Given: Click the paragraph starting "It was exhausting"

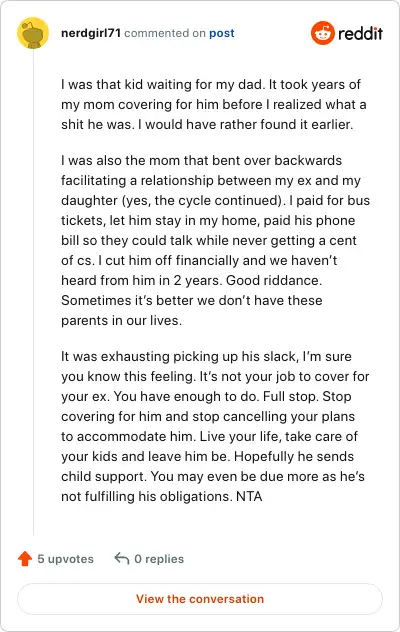Looking at the screenshot, I should coord(215,426).
